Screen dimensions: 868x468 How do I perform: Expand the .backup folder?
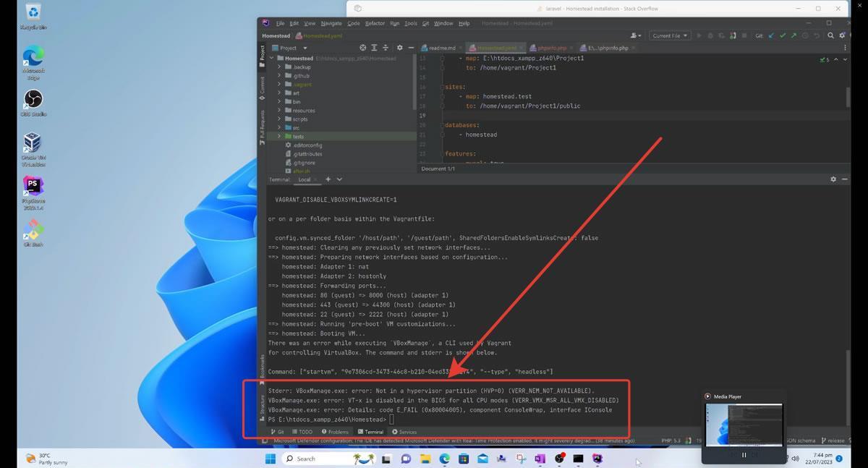click(279, 67)
